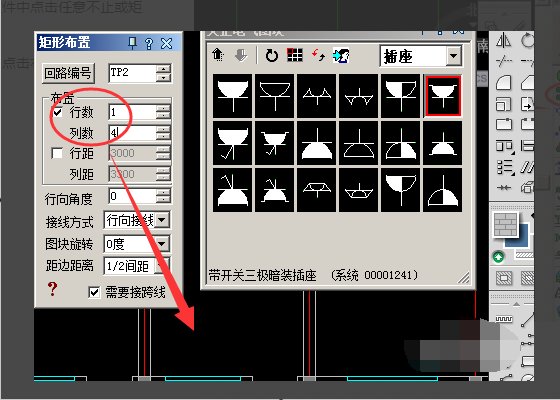560x400 pixels.
Task: Click the circular rotate arrow icon in library toolbar
Action: 272,56
